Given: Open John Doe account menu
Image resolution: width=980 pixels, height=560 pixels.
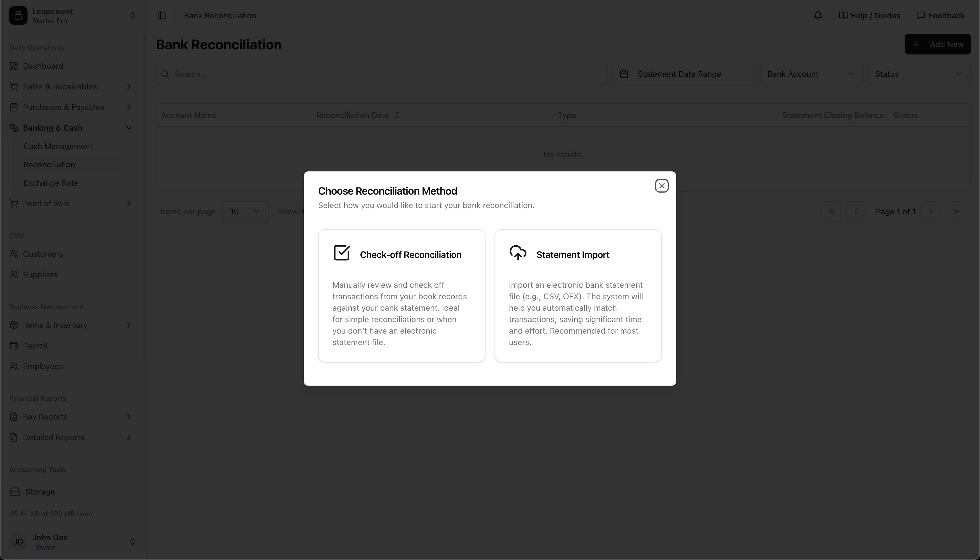Looking at the screenshot, I should click(x=73, y=542).
